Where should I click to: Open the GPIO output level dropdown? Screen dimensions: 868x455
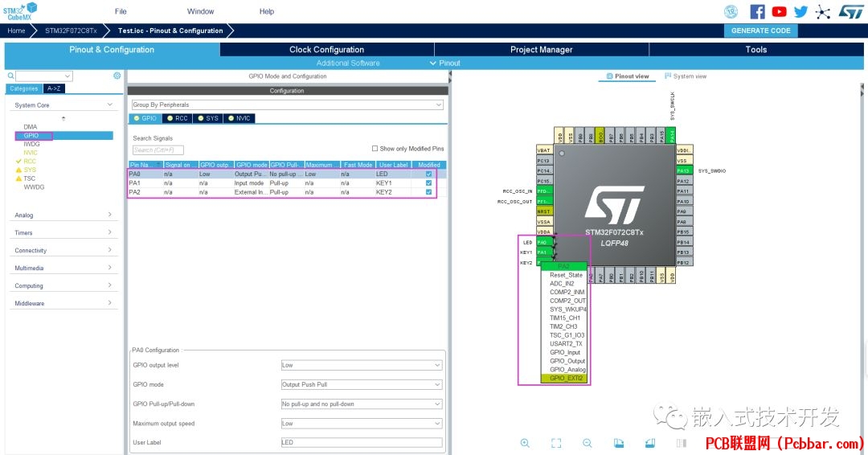362,365
